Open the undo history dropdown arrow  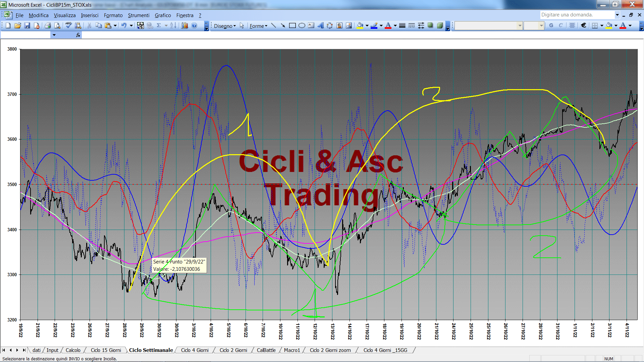(131, 25)
